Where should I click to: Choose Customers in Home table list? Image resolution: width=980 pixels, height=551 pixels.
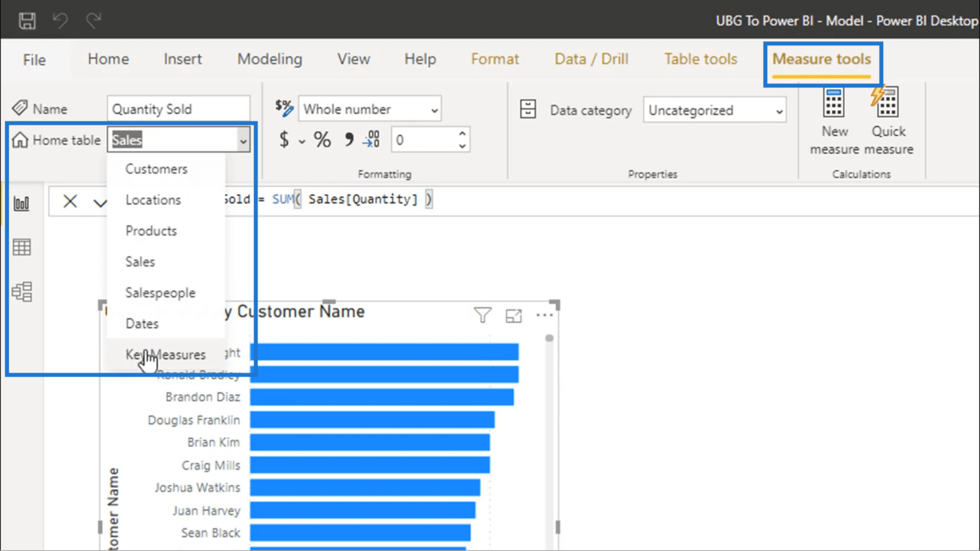coord(166,169)
